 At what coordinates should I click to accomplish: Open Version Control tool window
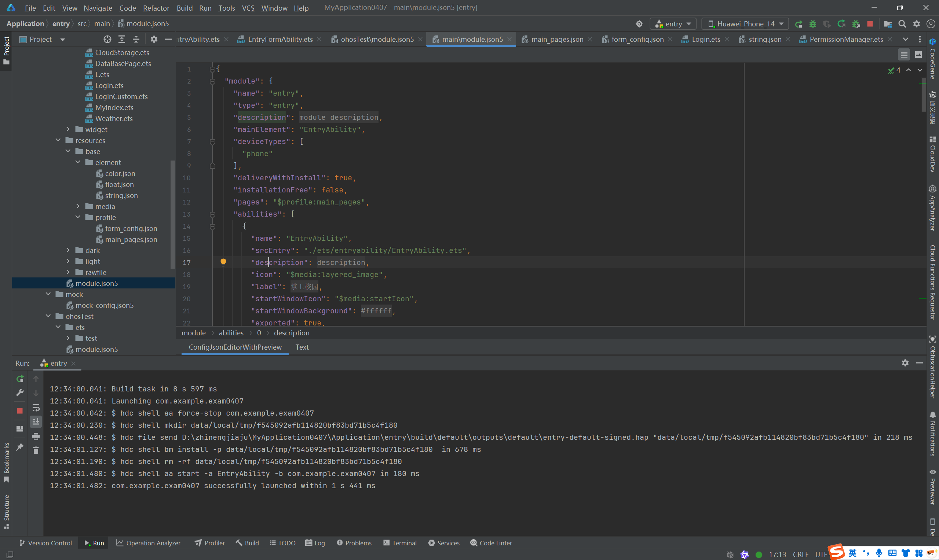click(x=45, y=543)
